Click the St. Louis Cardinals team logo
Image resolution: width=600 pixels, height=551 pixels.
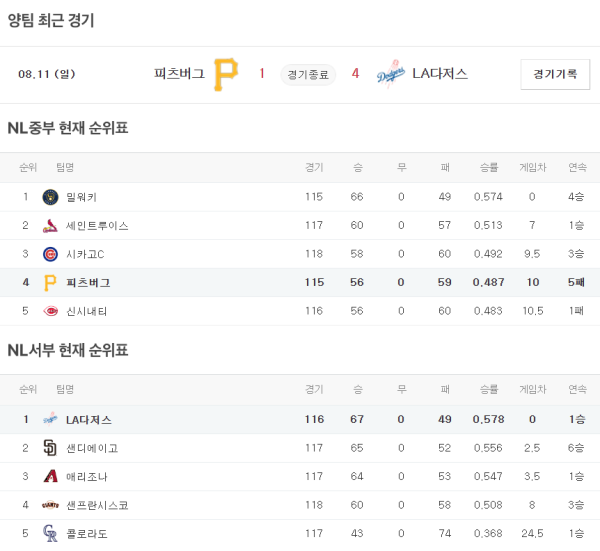(x=50, y=226)
